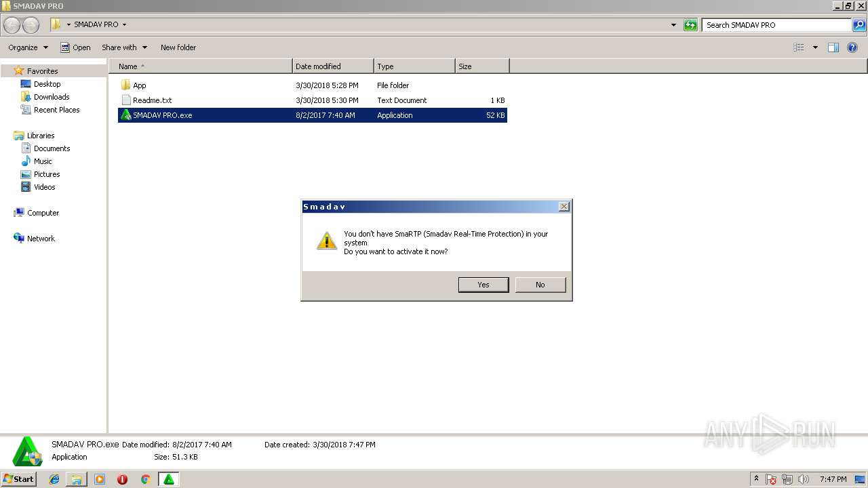Click the Smadav thumbnail in details pane
Image resolution: width=868 pixels, height=488 pixels.
[x=28, y=451]
